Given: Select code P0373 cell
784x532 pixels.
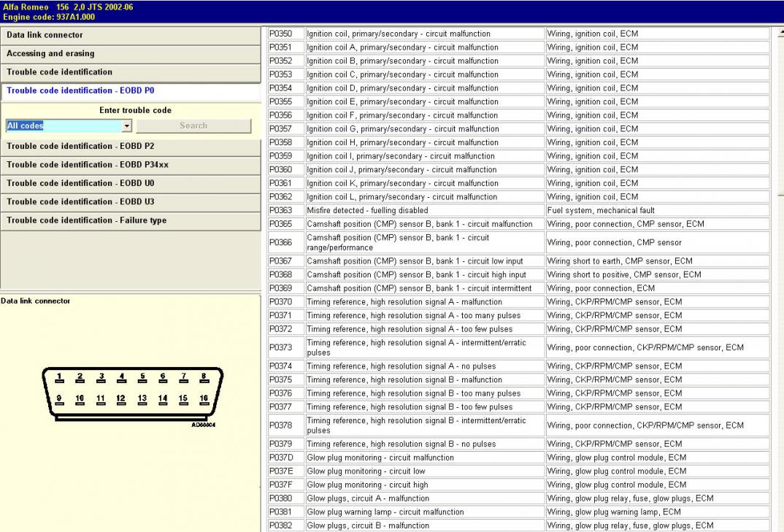Looking at the screenshot, I should click(x=286, y=347).
